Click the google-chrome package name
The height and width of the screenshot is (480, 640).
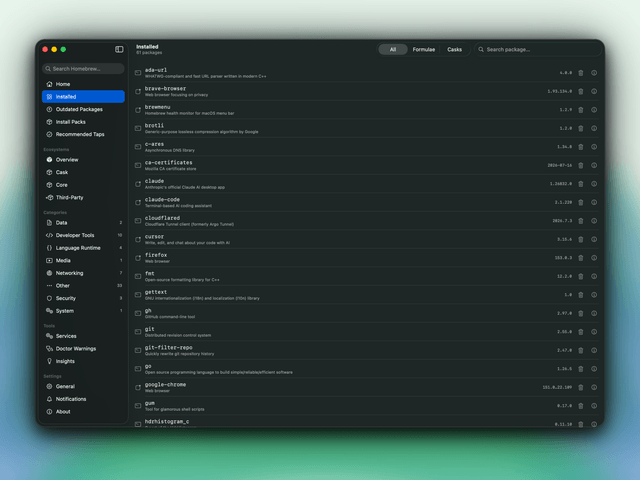165,384
